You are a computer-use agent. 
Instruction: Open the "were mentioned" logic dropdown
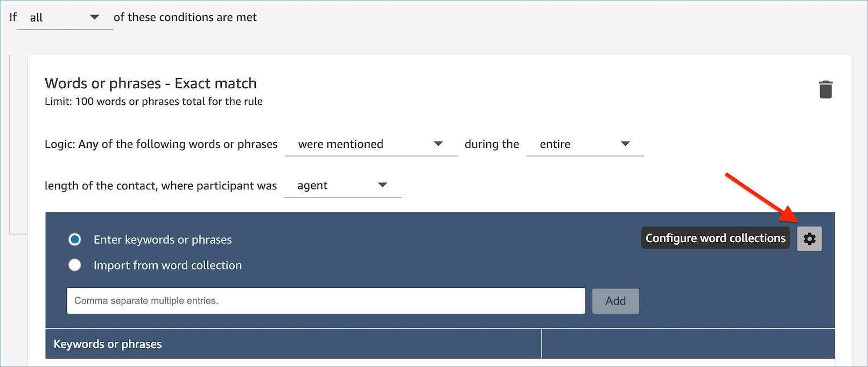tap(370, 144)
